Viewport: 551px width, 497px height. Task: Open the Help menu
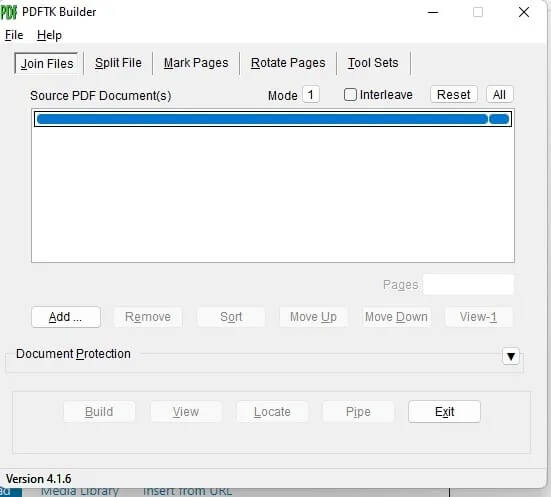pyautogui.click(x=49, y=35)
